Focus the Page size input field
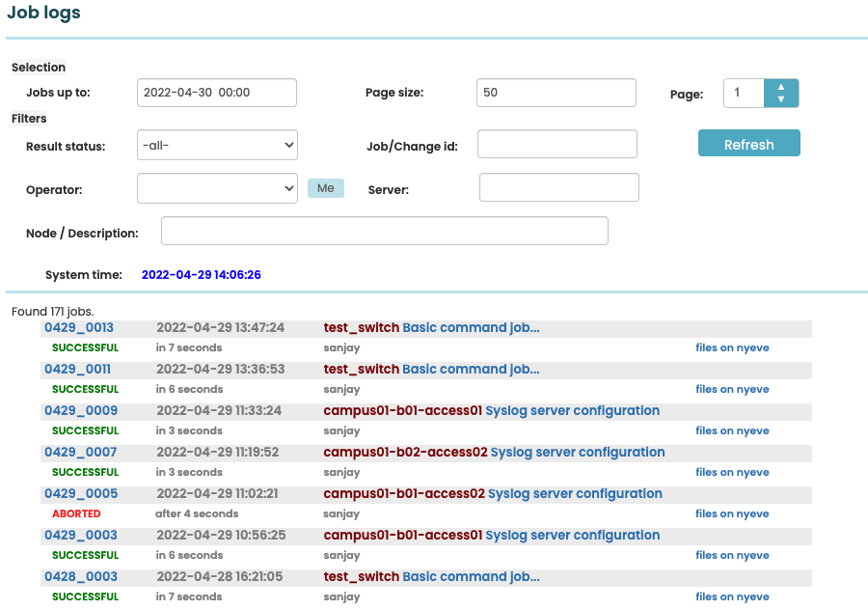 click(556, 93)
